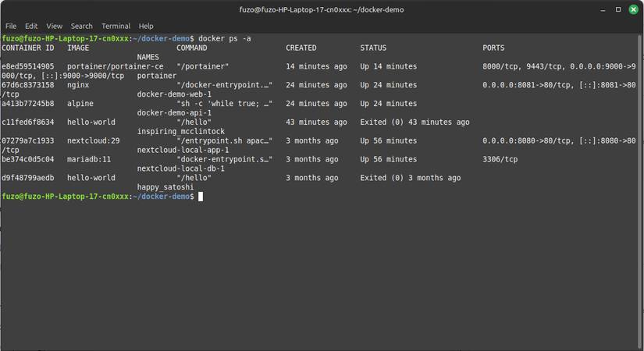Click ports text 0.0.0.0:8080->80/tcp

[x=527, y=141]
